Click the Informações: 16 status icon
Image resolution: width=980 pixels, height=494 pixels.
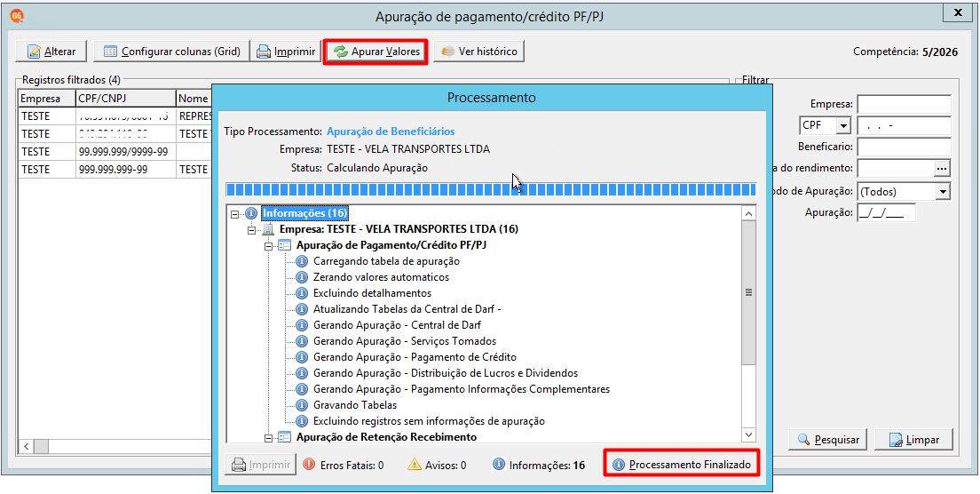[499, 465]
